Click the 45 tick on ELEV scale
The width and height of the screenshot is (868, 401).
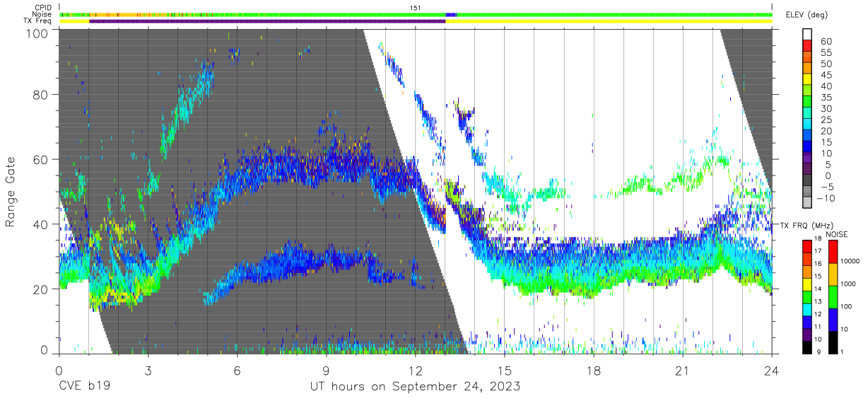(825, 75)
